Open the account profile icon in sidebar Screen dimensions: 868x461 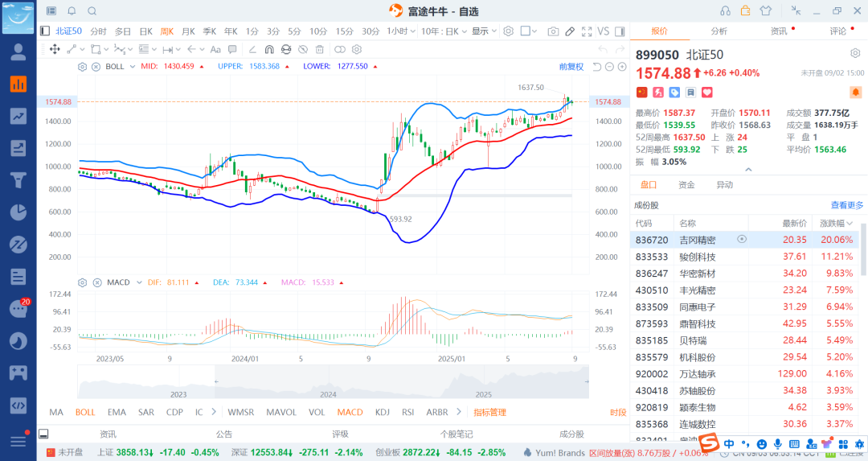[18, 52]
